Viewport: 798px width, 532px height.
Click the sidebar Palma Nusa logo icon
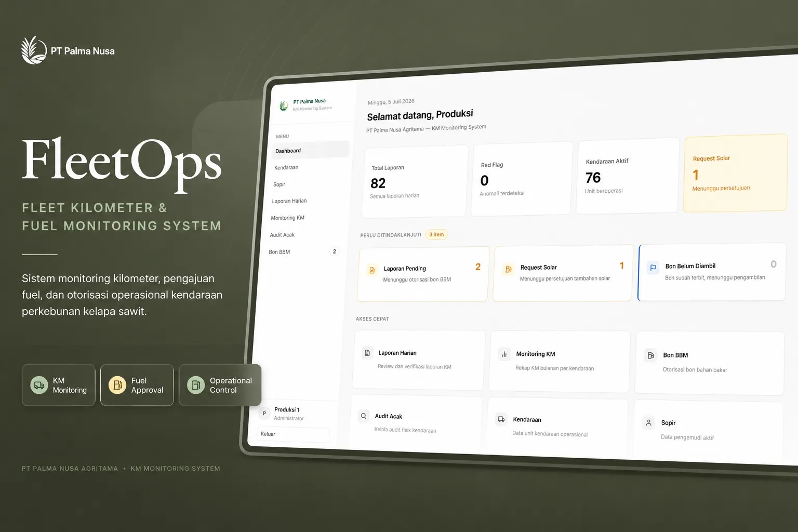point(284,106)
